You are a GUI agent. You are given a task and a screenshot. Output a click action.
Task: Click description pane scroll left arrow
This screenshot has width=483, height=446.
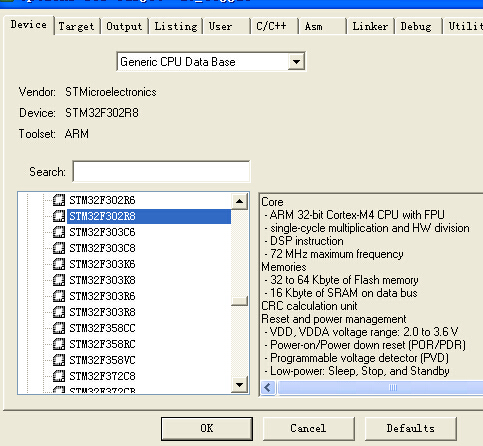(268, 387)
